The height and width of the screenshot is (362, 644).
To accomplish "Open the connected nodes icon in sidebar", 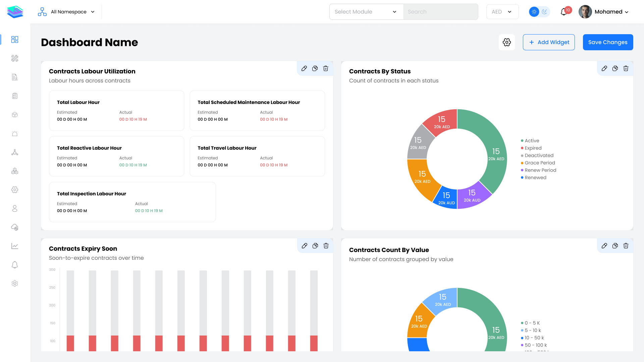I will 15,152.
